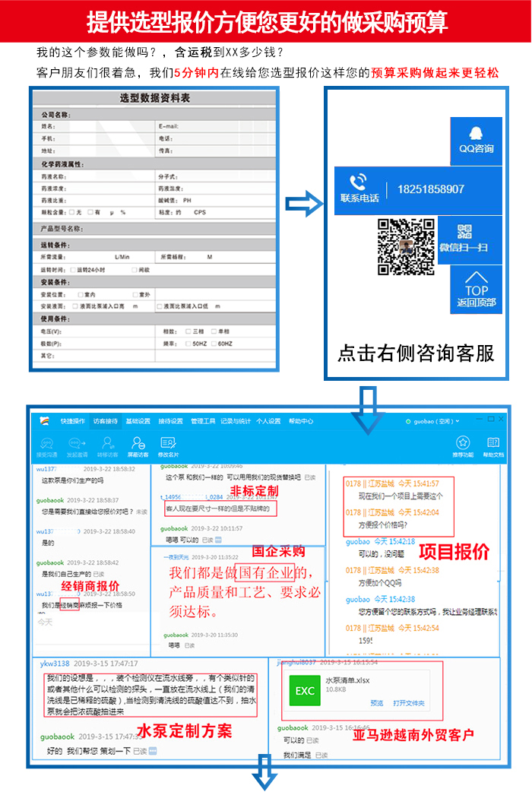The image size is (532, 792).
Task: Click the 所需流量 field
Action: tap(96, 257)
